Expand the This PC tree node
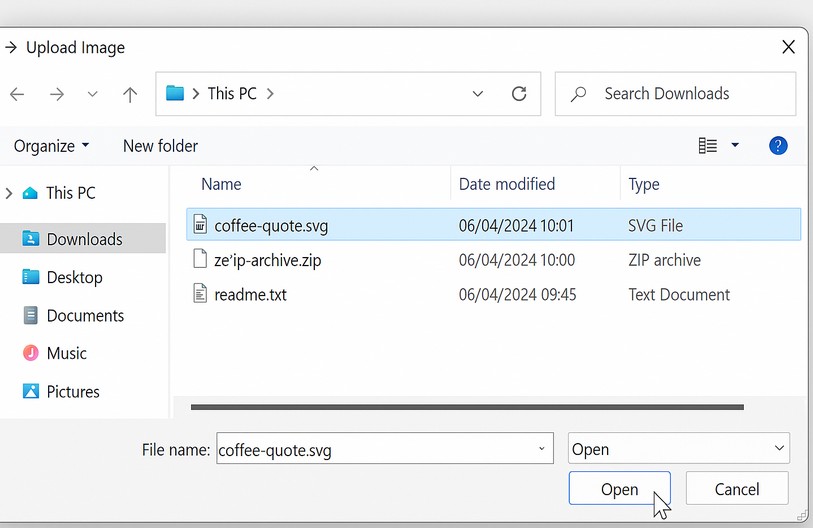Image resolution: width=813 pixels, height=528 pixels. 9,193
